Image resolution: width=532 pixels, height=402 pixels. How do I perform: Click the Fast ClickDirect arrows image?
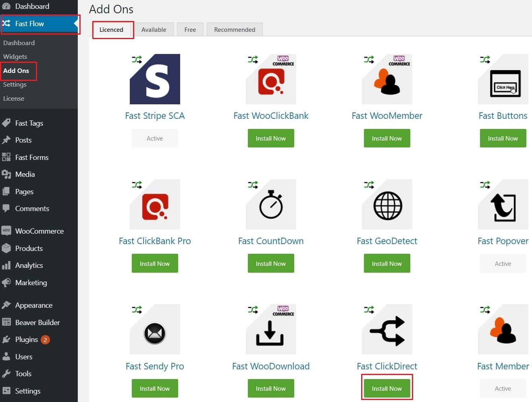(387, 329)
